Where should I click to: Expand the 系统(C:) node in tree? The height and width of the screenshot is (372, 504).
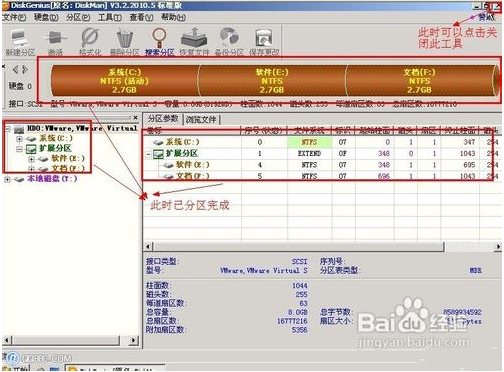click(x=19, y=139)
